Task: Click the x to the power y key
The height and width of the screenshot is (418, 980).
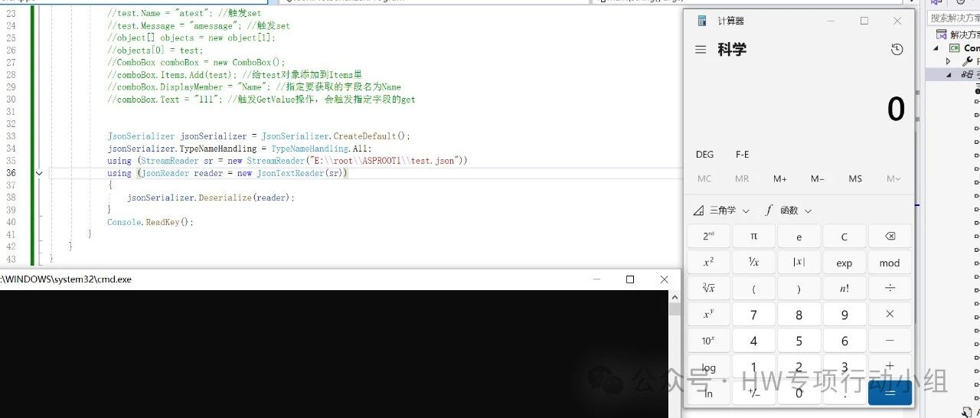Action: click(x=709, y=314)
